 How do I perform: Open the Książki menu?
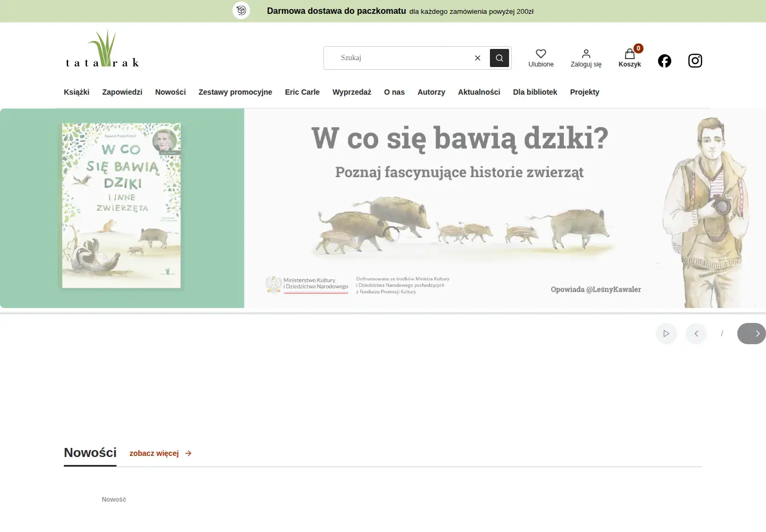pyautogui.click(x=77, y=92)
